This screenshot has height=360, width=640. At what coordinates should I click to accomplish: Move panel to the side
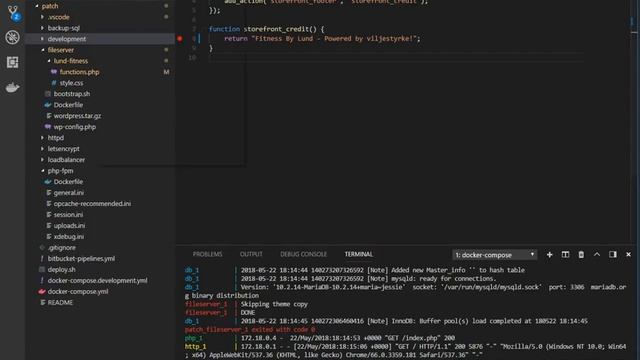(x=613, y=255)
